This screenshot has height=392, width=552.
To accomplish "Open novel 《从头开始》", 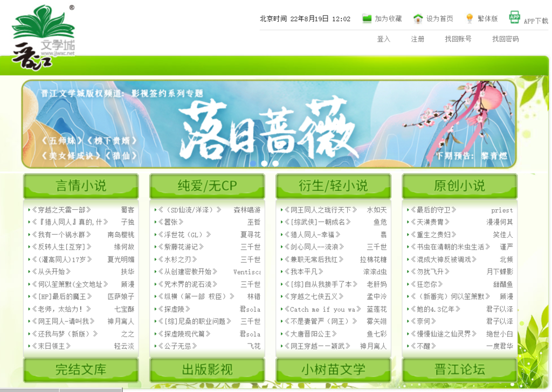I will pyautogui.click(x=51, y=272).
